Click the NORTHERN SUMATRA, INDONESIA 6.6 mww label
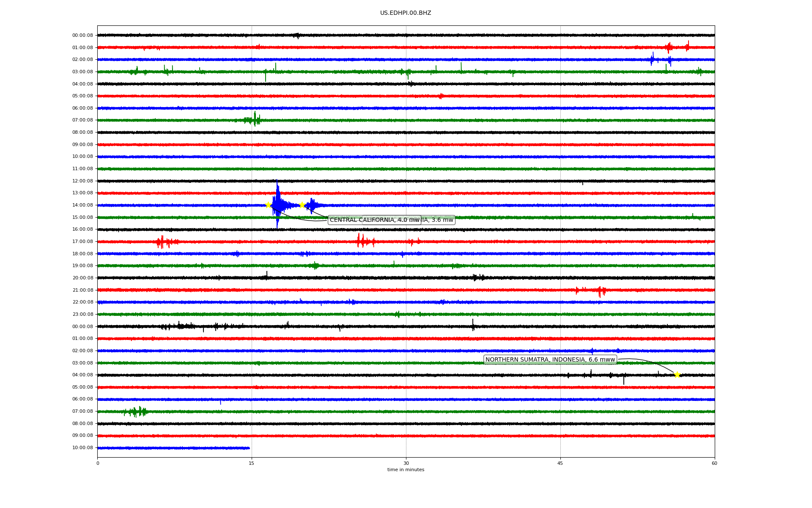The width and height of the screenshot is (812, 508). coord(550,360)
